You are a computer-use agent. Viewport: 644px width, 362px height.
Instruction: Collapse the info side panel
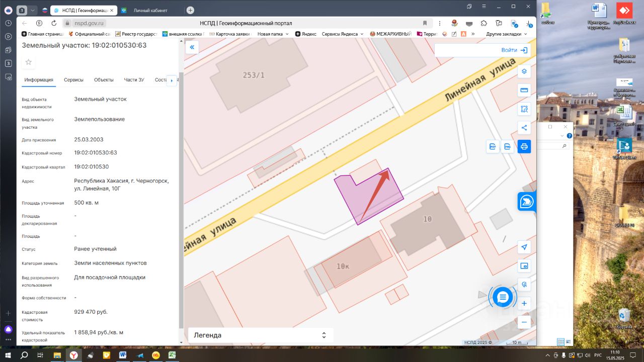(x=192, y=47)
